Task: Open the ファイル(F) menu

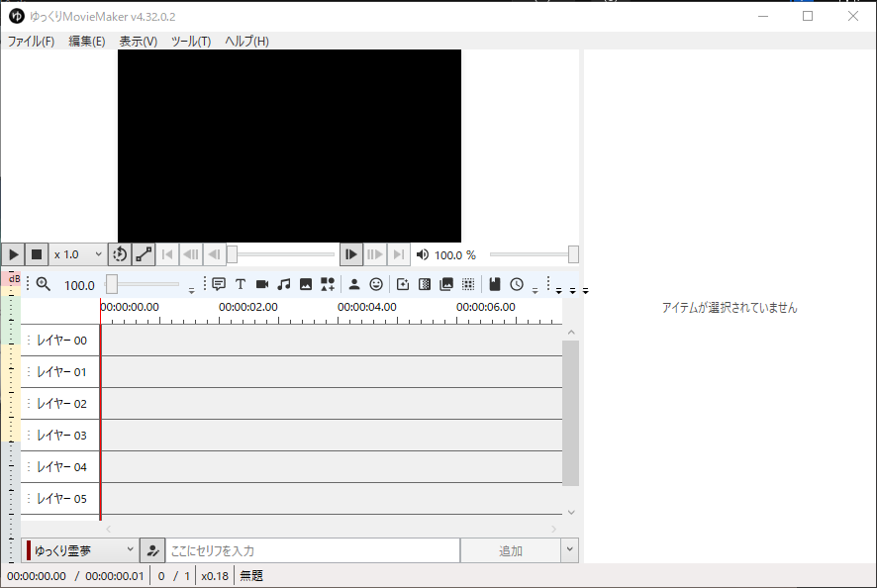Action: click(31, 42)
